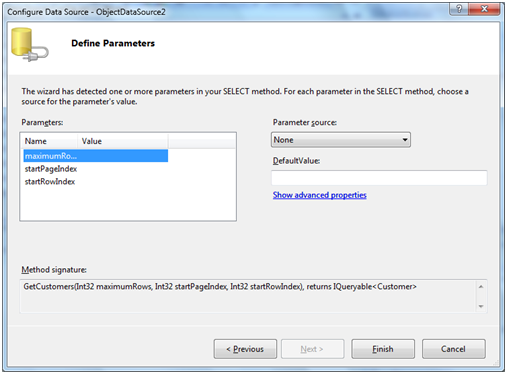Click the method signature text box

[248, 296]
